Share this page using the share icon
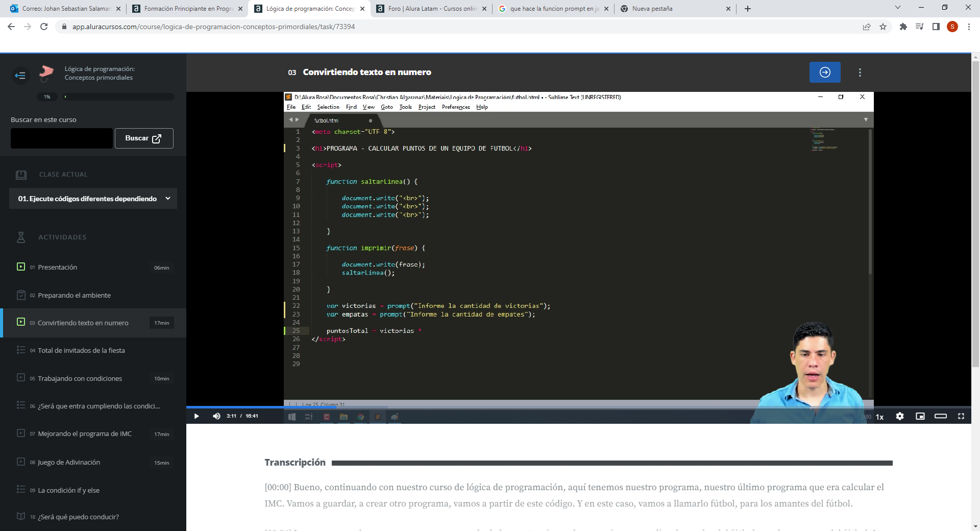Viewport: 980px width, 531px height. point(867,27)
